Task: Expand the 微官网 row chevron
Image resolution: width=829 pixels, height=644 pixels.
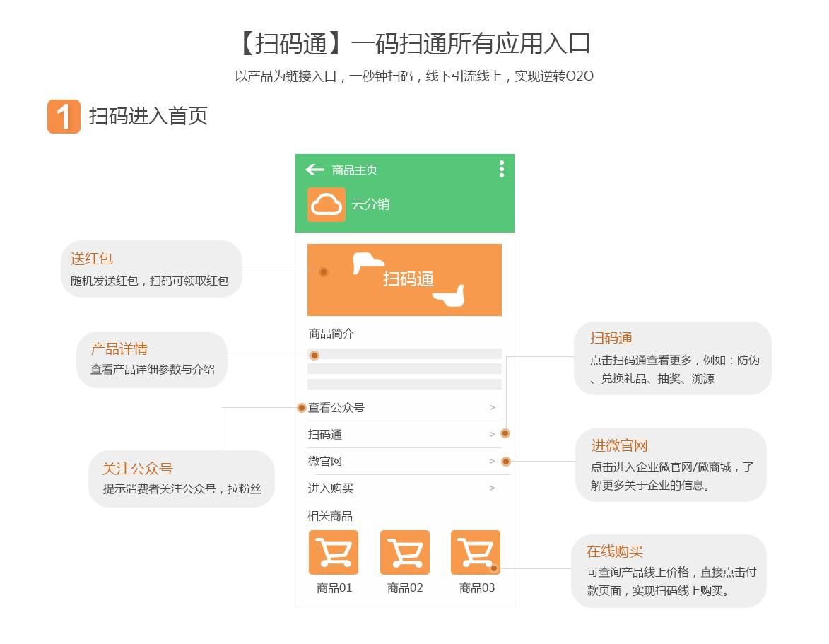Action: [492, 462]
